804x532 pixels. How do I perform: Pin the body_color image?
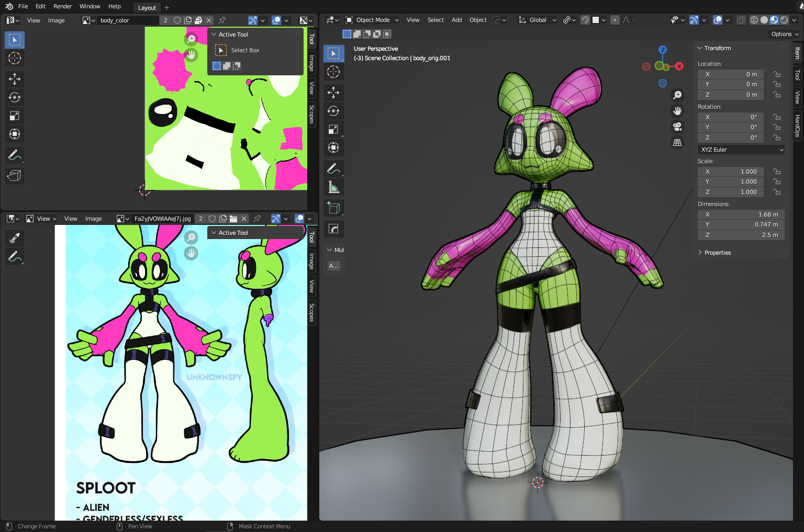pos(222,20)
